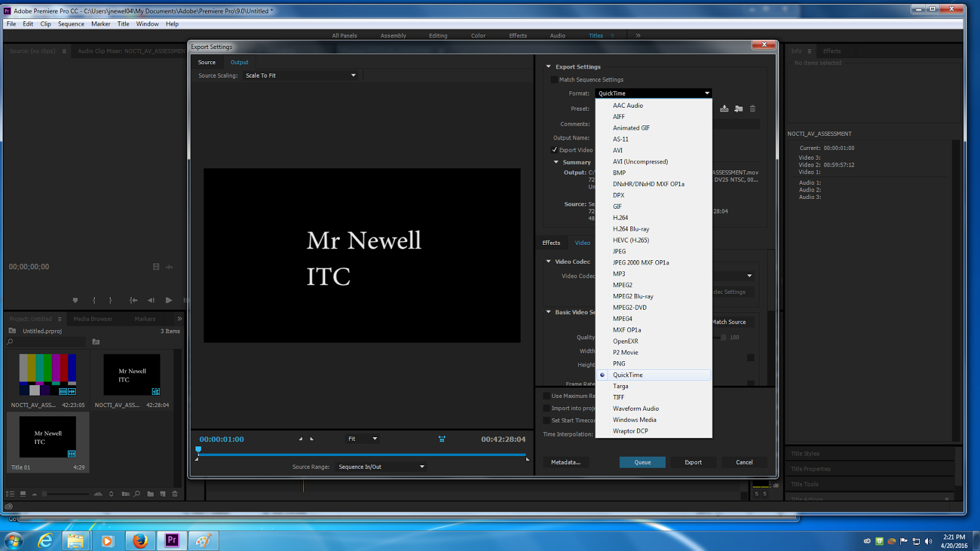Click Automate to Sequence icon
980x551 pixels.
[126, 493]
